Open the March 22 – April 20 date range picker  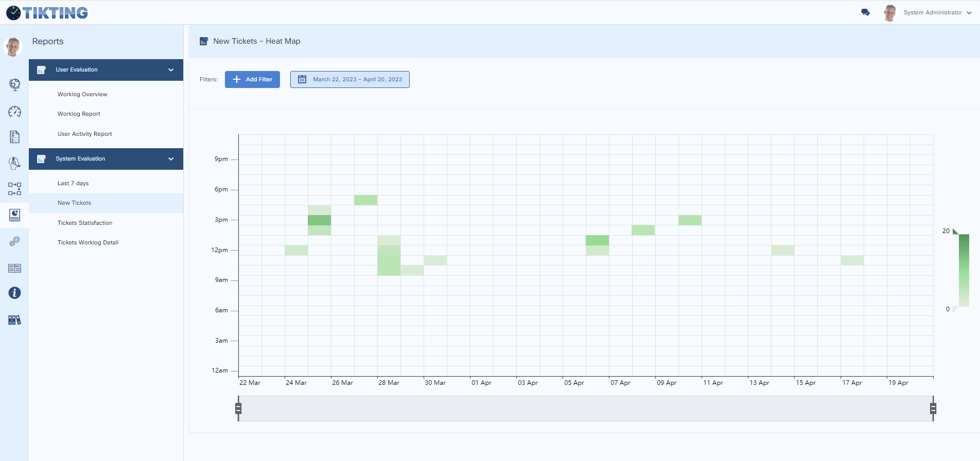350,80
